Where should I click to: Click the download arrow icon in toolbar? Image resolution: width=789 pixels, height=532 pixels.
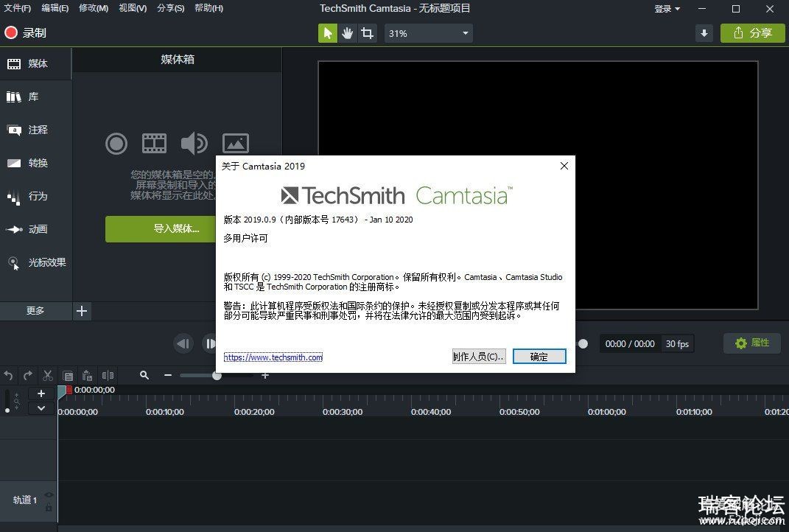click(704, 33)
